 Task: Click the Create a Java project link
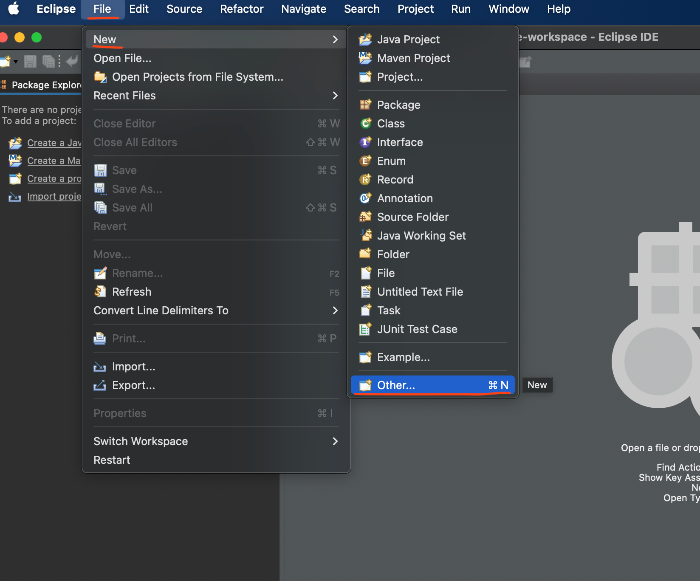point(54,143)
